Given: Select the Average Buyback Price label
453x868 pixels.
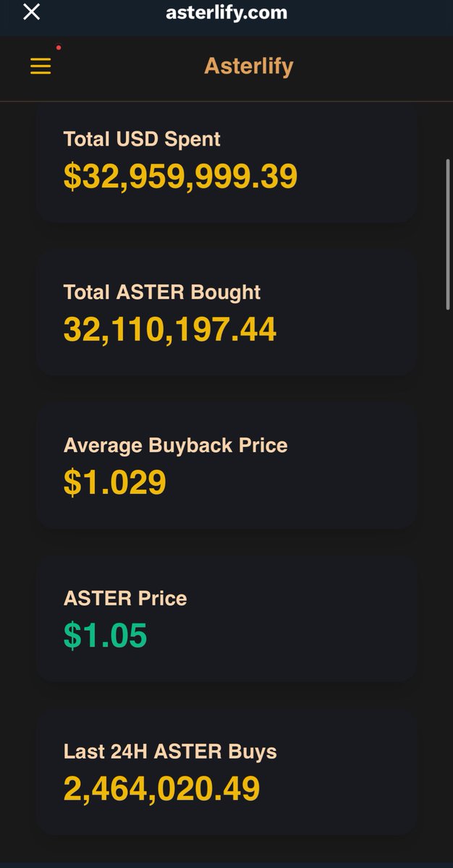Looking at the screenshot, I should pyautogui.click(x=176, y=445).
